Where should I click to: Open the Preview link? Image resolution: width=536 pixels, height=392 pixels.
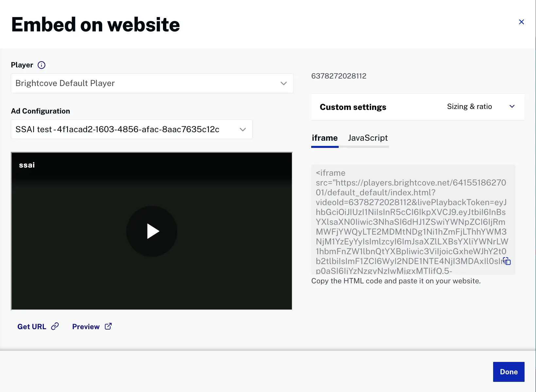pyautogui.click(x=86, y=326)
